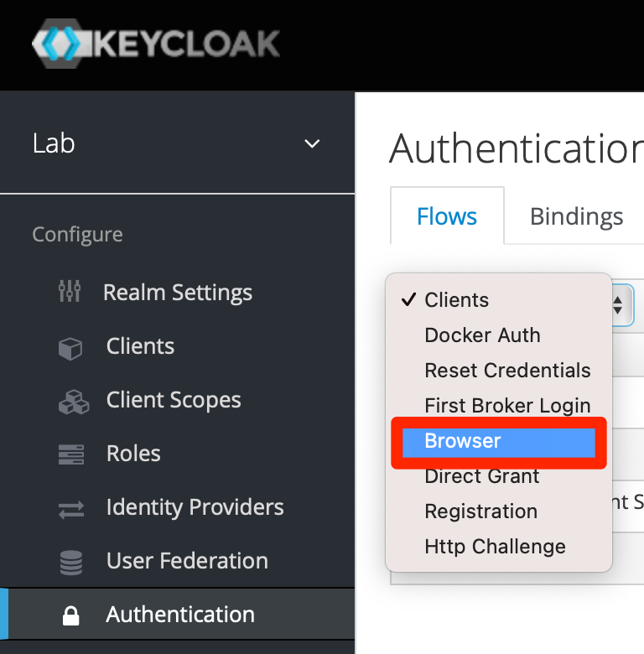Open the Flows tab
The width and height of the screenshot is (644, 654).
tap(447, 215)
